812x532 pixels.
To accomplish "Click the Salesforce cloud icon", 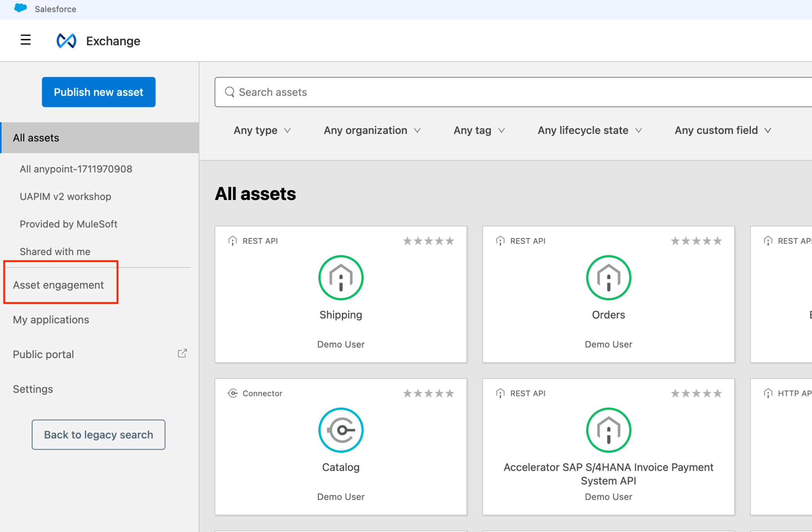I will point(20,8).
